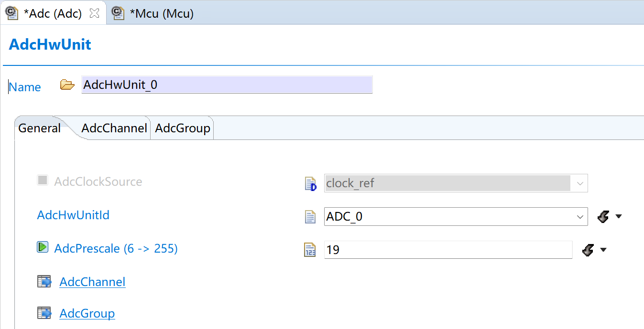This screenshot has height=329, width=644.
Task: Open the AdcChannel link
Action: click(x=92, y=282)
